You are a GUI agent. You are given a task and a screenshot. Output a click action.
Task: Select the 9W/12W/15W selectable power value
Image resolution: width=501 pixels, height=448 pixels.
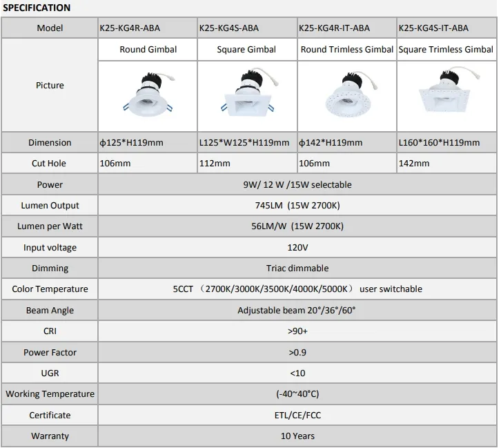tap(297, 185)
